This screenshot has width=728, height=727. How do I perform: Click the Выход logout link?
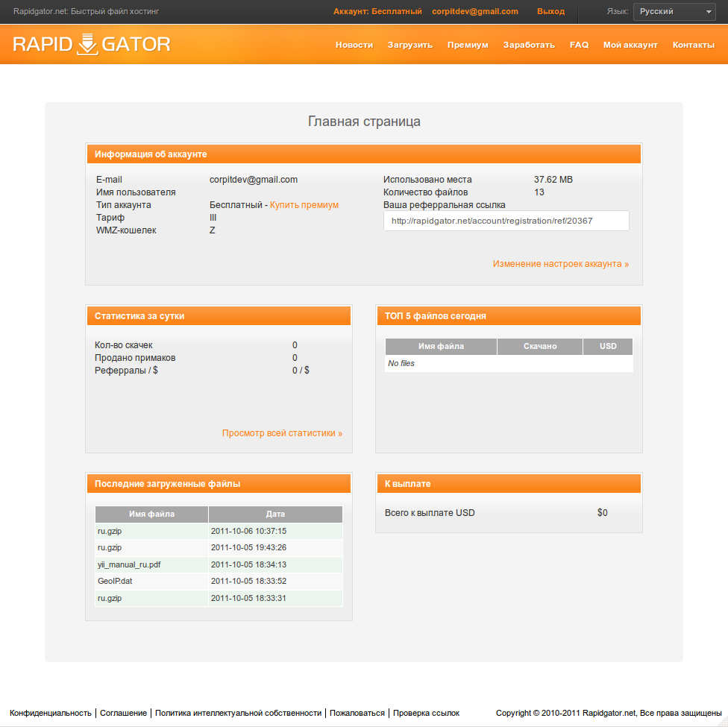click(x=550, y=12)
